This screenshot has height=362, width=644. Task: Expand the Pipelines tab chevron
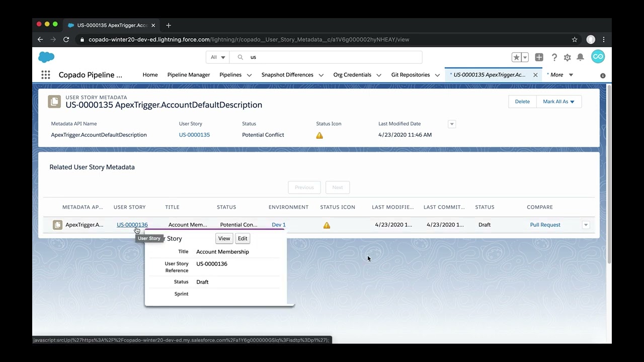[x=249, y=75]
